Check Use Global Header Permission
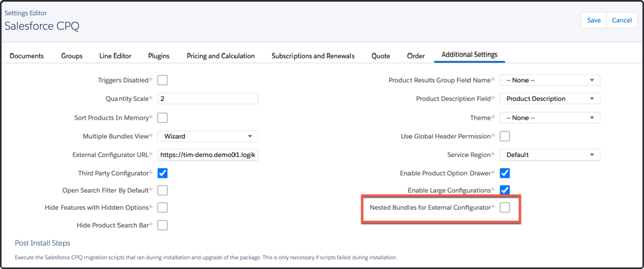This screenshot has width=644, height=269. (505, 136)
